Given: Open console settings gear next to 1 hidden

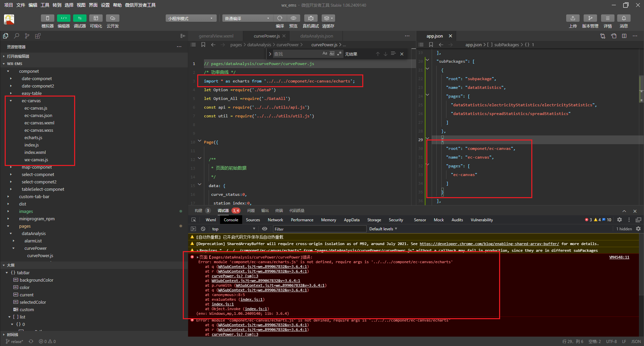Looking at the screenshot, I should click(638, 229).
